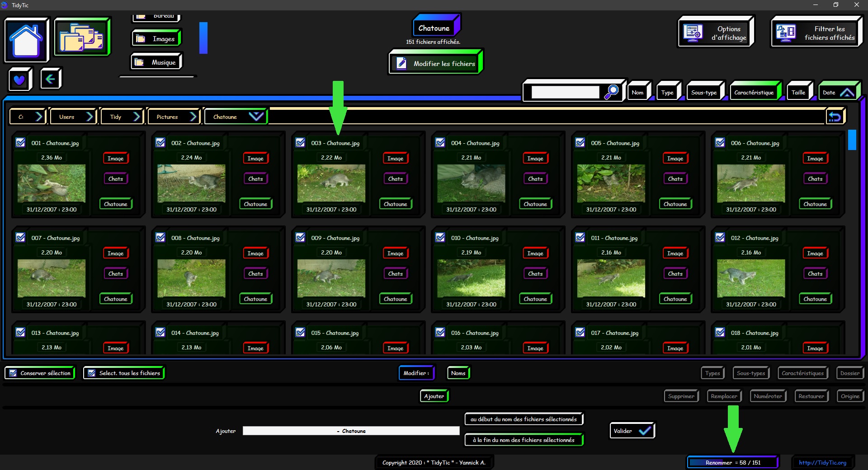Image resolution: width=868 pixels, height=470 pixels.
Task: Click Chats tag on 009 - Chatoune.jpg
Action: [x=396, y=273]
